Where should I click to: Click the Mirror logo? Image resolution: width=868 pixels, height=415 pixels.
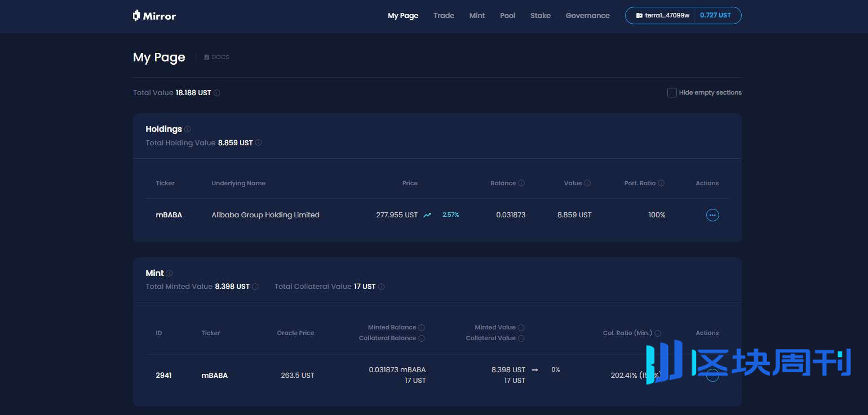pyautogui.click(x=154, y=16)
